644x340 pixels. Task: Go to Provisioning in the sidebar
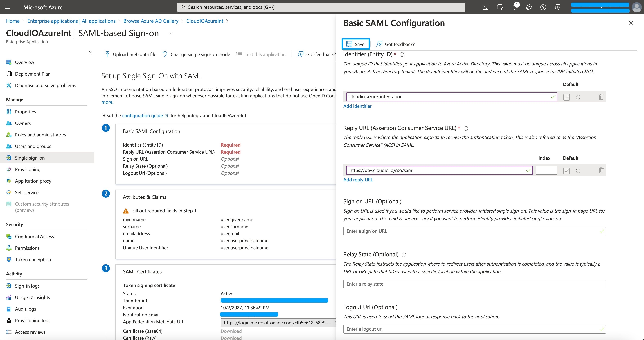tap(28, 169)
